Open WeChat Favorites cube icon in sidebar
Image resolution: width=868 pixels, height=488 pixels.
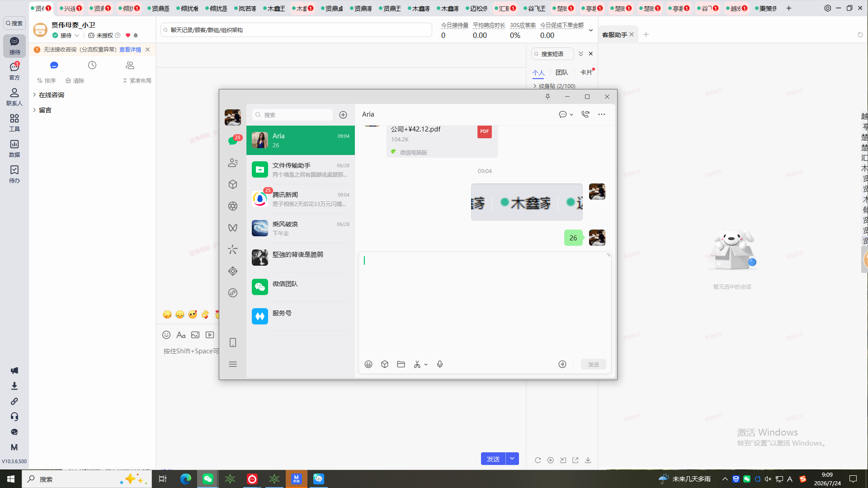[x=233, y=184]
